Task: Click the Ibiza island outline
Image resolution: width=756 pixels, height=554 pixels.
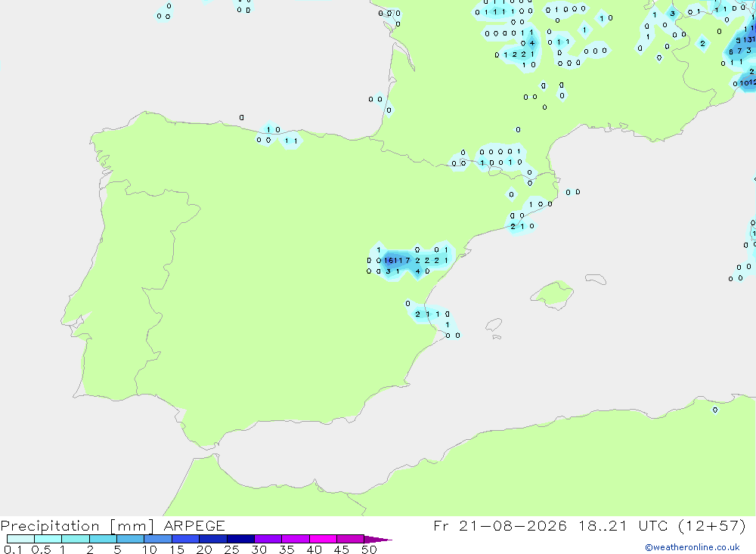Action: 493,325
